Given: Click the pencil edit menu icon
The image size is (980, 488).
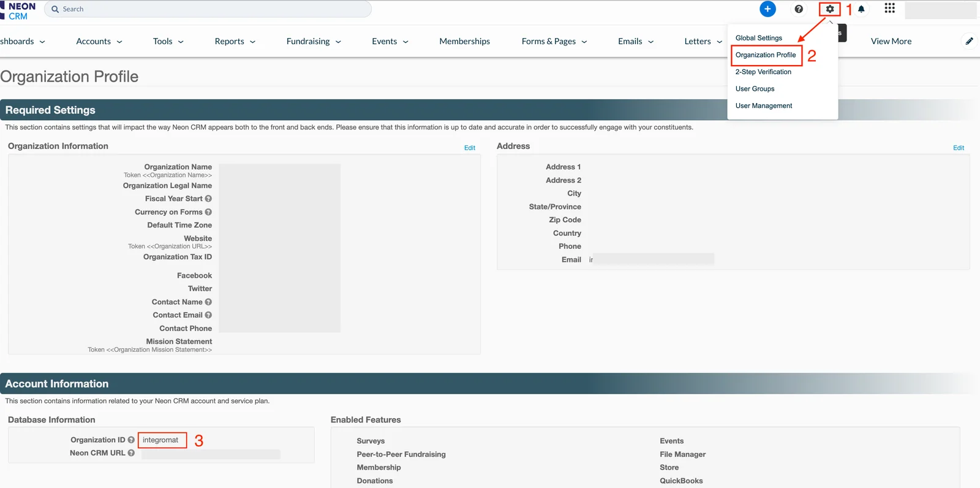Looking at the screenshot, I should pos(969,41).
